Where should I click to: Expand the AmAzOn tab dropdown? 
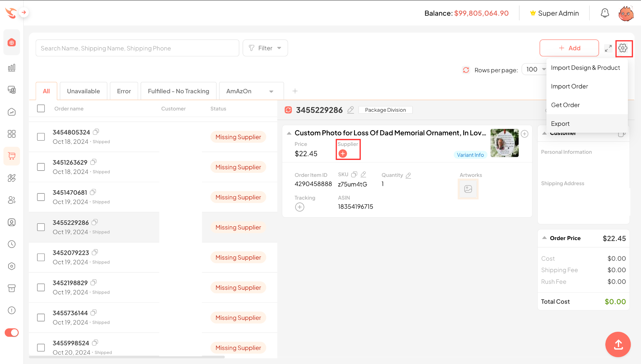pyautogui.click(x=271, y=91)
